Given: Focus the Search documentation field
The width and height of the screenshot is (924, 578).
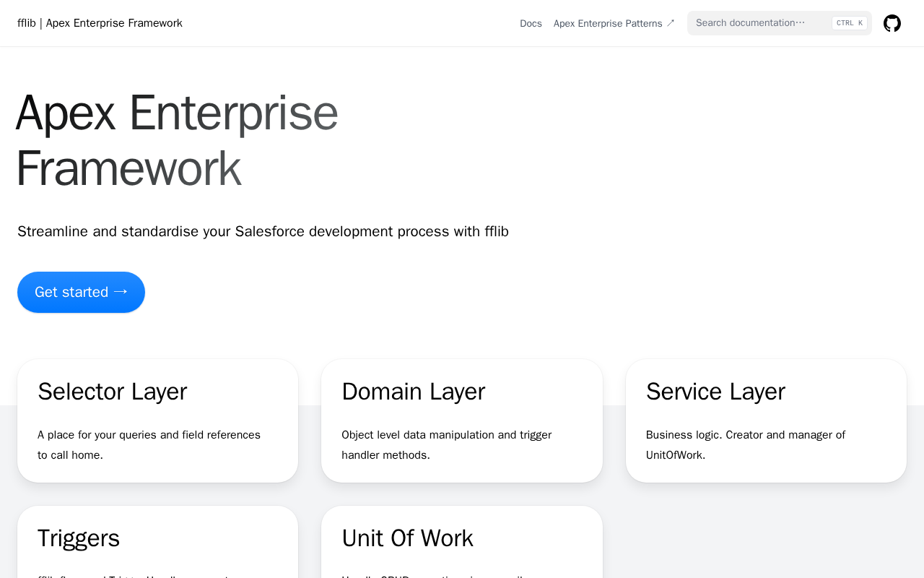Looking at the screenshot, I should pos(758,23).
